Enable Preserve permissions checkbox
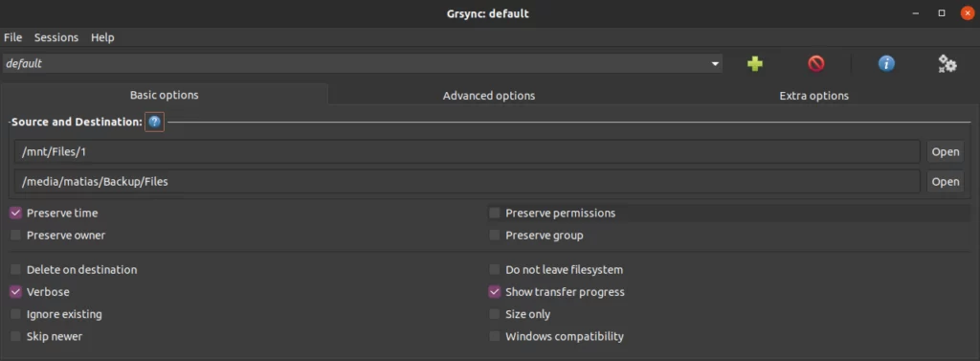This screenshot has width=980, height=361. 495,214
